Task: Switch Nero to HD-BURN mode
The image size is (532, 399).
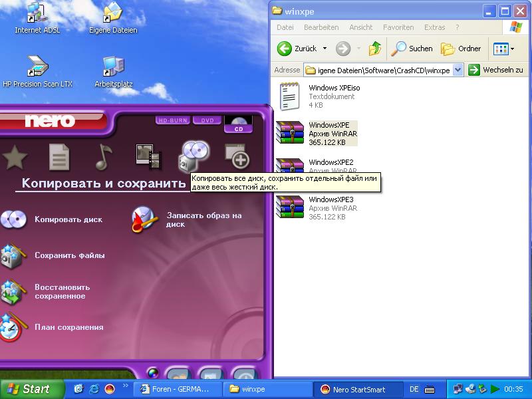Action: (173, 120)
